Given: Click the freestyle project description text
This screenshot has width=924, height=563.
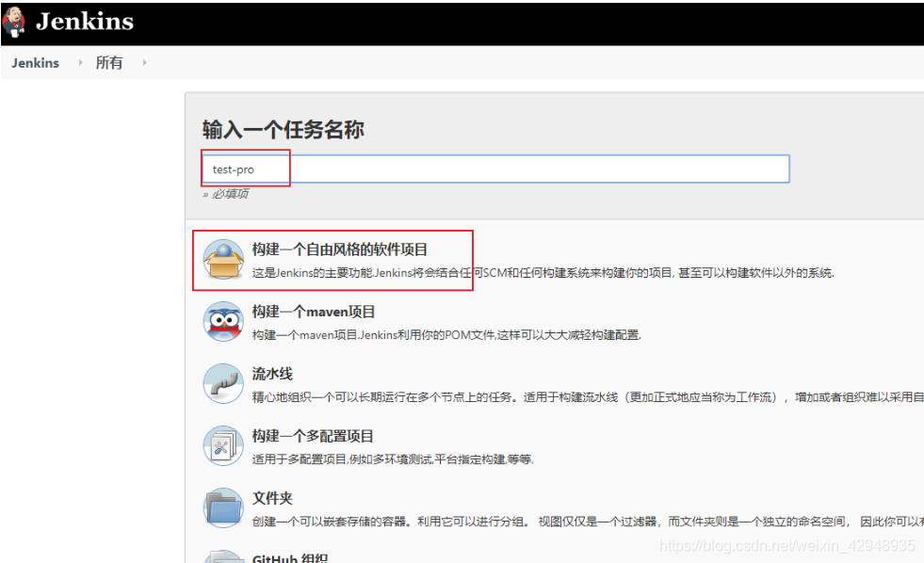Looking at the screenshot, I should 543,273.
